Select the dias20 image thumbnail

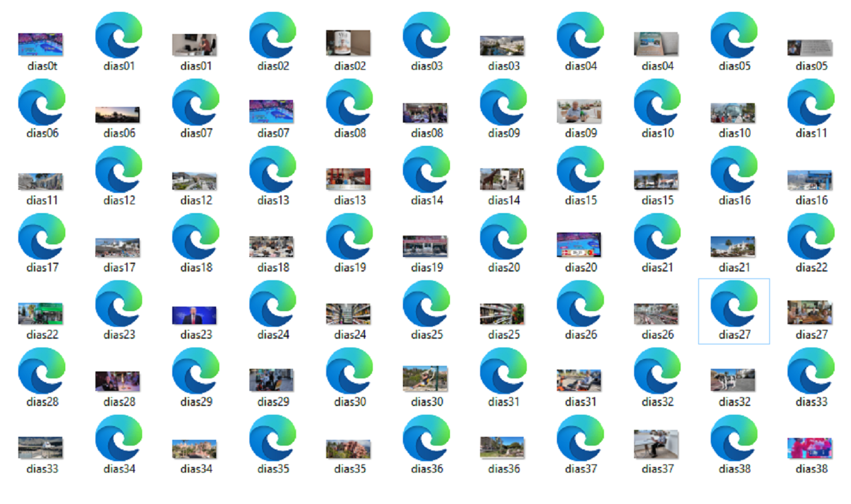(579, 245)
